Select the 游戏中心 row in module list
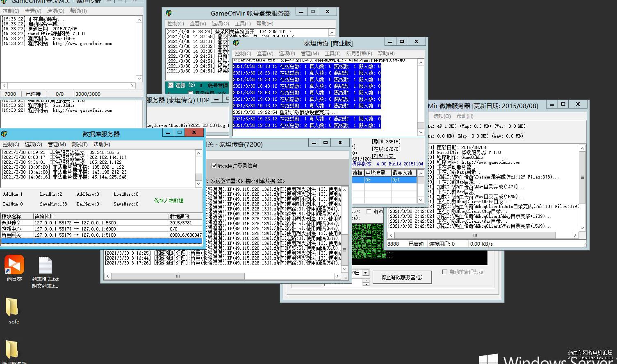Viewport: 617px width, 364px height. click(x=11, y=229)
